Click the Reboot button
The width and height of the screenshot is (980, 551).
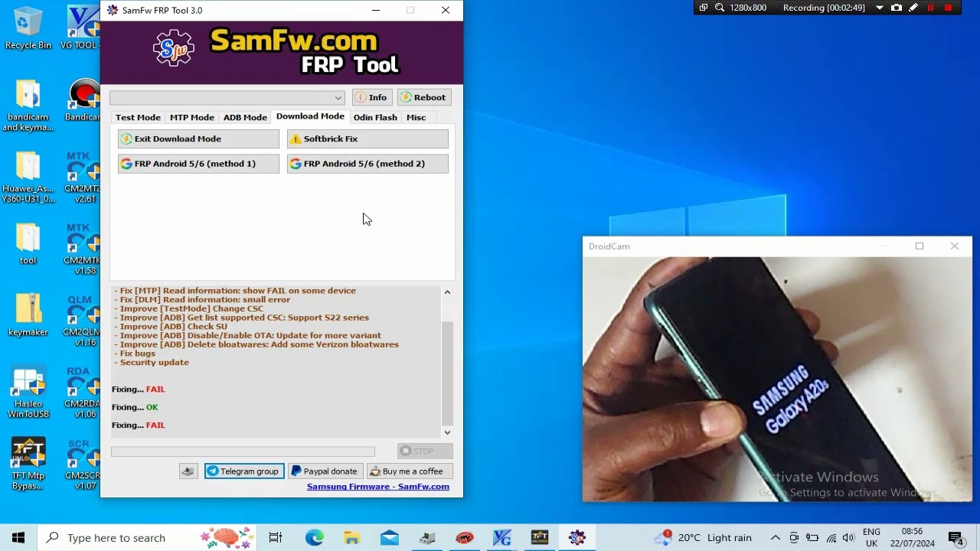point(423,97)
